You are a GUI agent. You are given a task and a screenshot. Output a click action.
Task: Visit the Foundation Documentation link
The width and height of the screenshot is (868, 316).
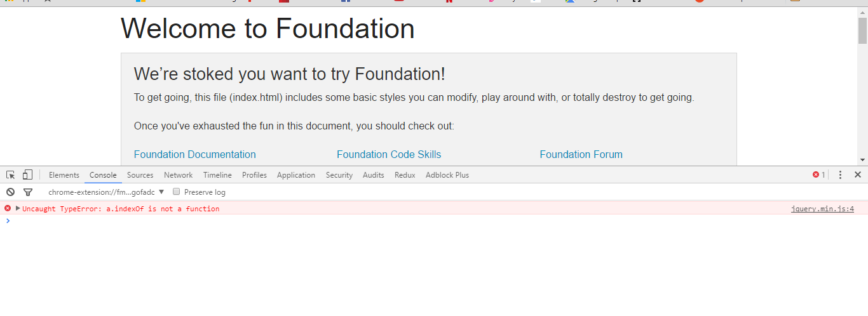(x=195, y=154)
